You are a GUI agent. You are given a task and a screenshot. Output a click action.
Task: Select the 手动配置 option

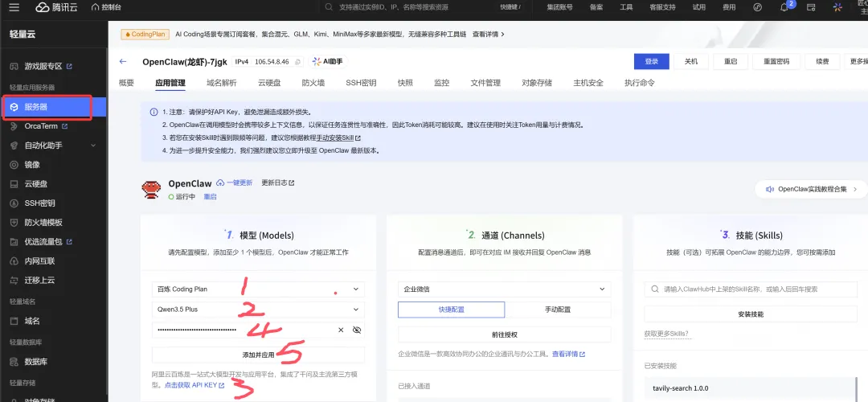pos(558,310)
